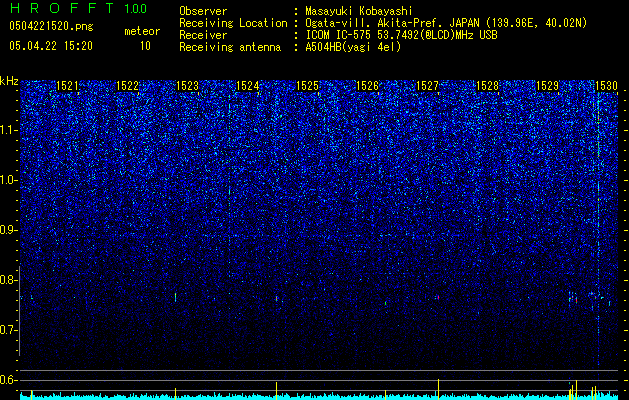
Task: Click the 1530 time marker
Action: coord(606,86)
